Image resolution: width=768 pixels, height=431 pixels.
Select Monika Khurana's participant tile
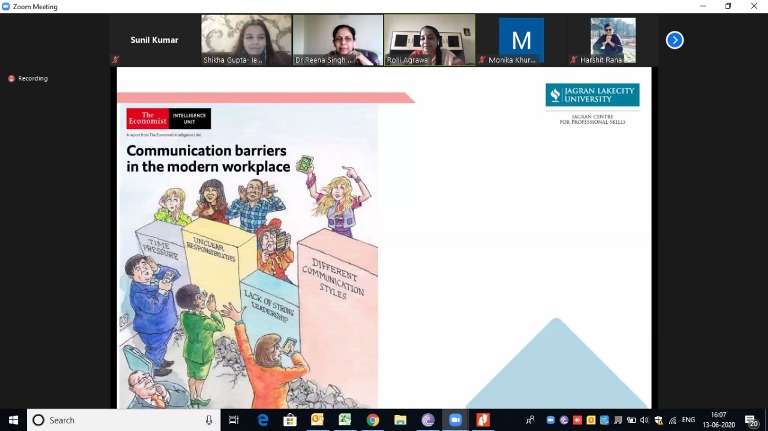[x=521, y=40]
